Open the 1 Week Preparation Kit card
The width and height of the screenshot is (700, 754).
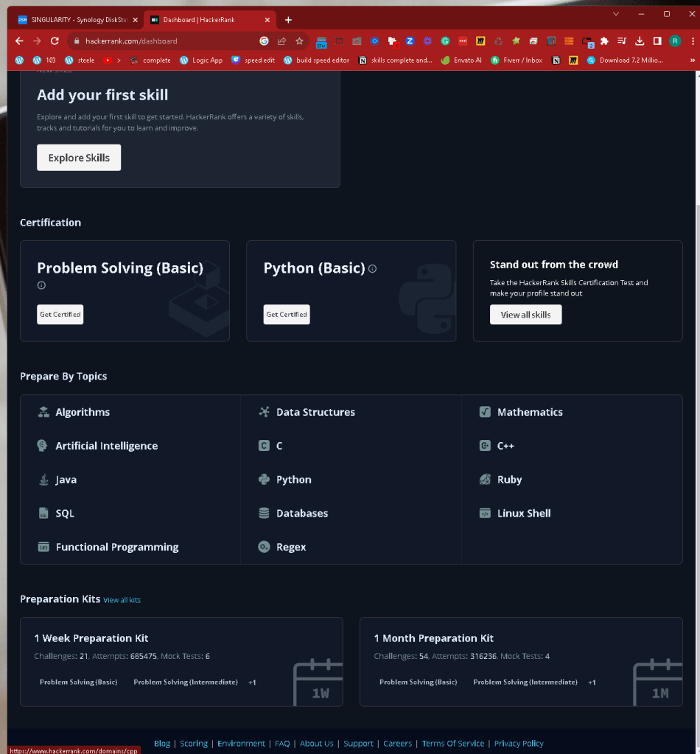pos(181,662)
